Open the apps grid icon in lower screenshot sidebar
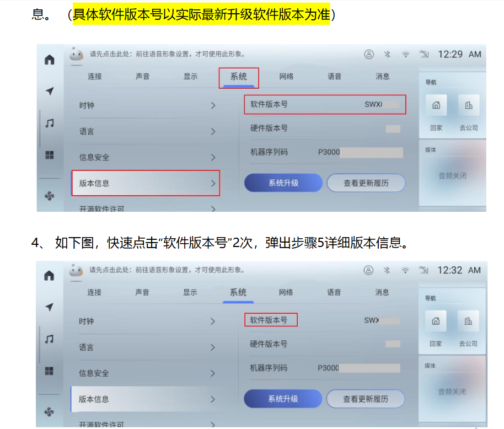 (49, 371)
